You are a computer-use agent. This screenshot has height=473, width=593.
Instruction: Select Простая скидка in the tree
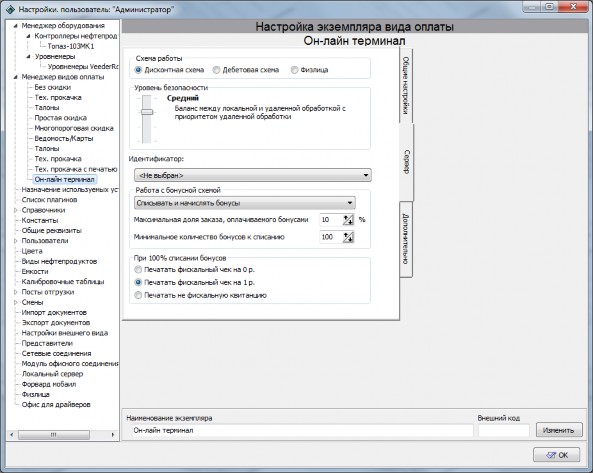click(x=61, y=118)
